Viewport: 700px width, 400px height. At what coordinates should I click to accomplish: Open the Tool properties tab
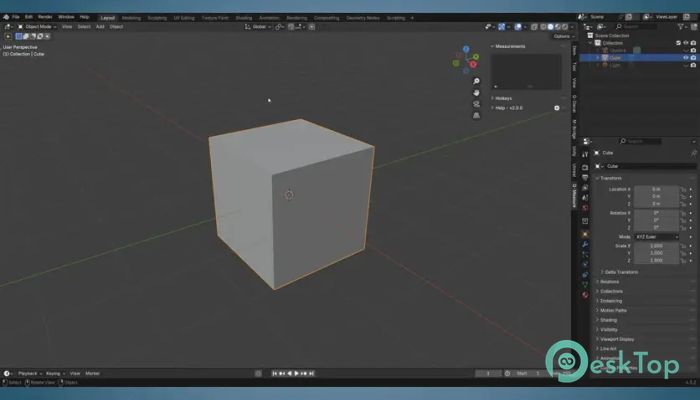coord(585,154)
